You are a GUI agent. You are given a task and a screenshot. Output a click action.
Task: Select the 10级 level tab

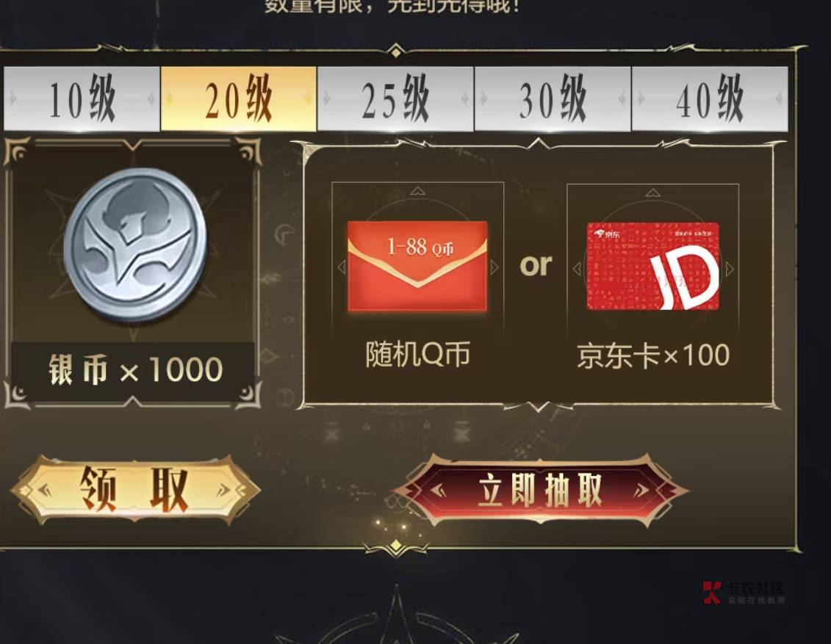(82, 99)
